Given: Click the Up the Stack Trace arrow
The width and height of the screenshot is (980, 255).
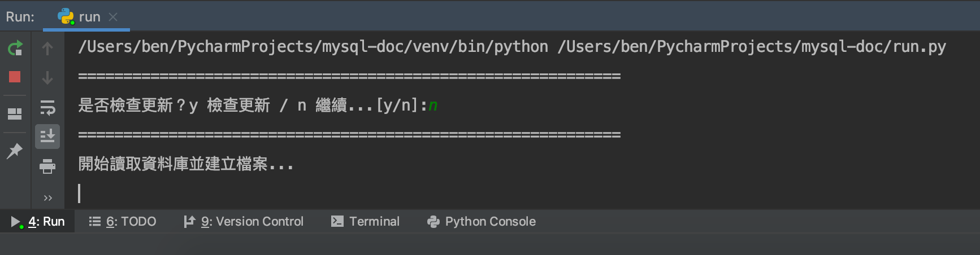Looking at the screenshot, I should [47, 49].
